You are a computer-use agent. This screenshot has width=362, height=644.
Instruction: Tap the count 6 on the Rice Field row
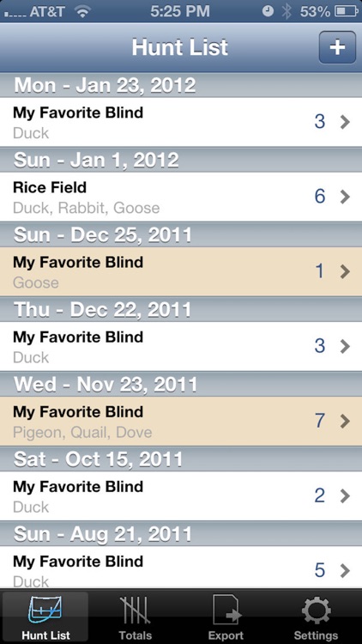320,197
